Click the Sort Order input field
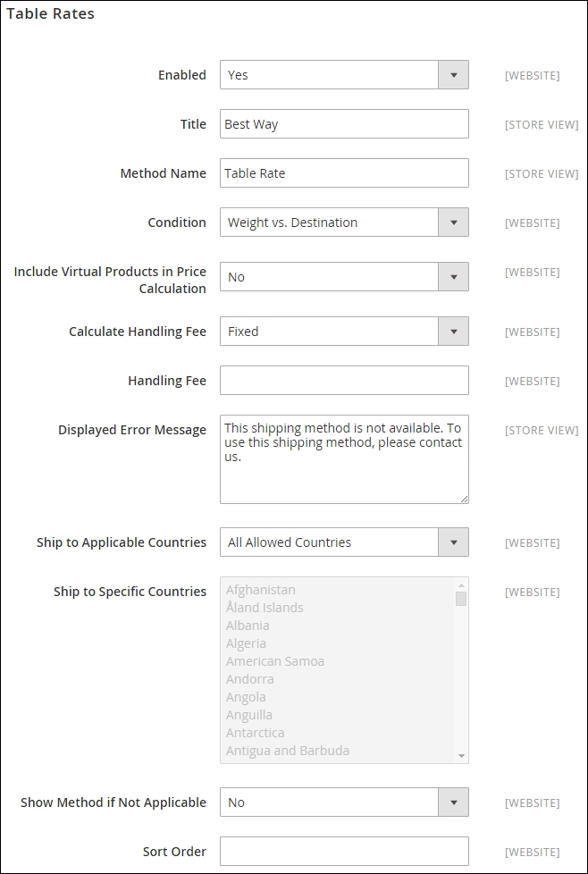Image resolution: width=588 pixels, height=874 pixels. [344, 852]
